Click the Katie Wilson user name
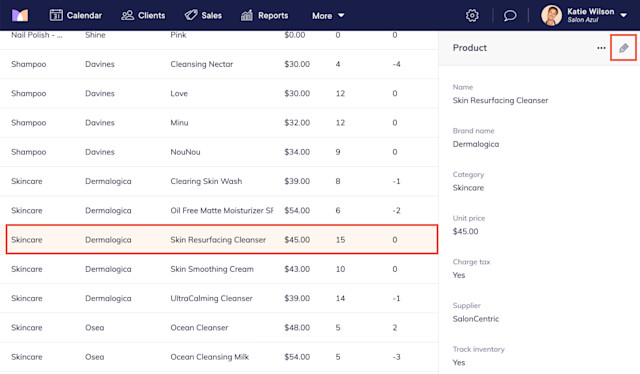640x374 pixels. (591, 11)
